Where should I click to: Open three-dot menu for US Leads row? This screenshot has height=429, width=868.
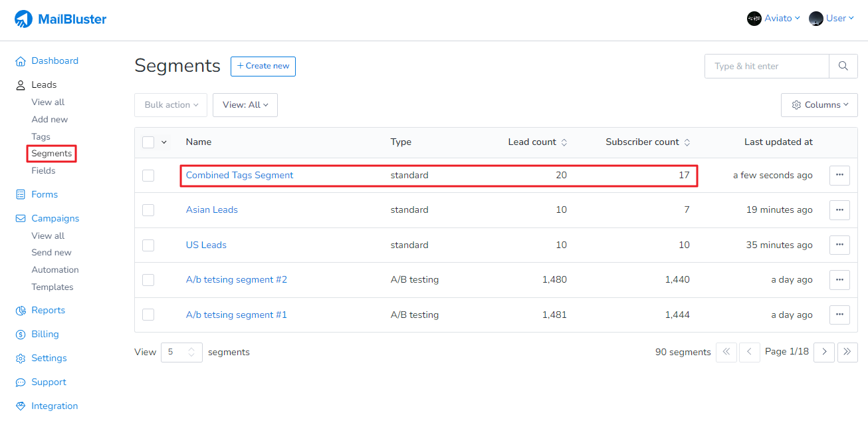[x=839, y=245]
